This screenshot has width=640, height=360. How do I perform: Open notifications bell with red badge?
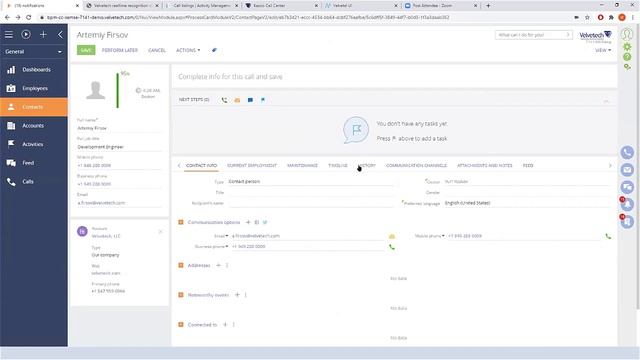[627, 204]
